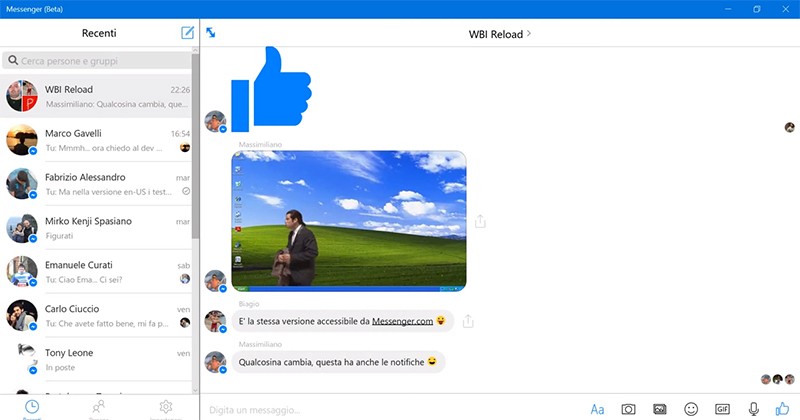Click the microphone voice message icon
800x420 pixels.
click(753, 409)
